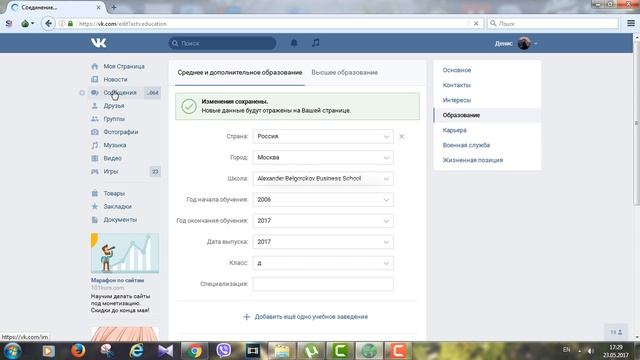Open Internet Explorer from the taskbar
The width and height of the screenshot is (640, 360).
(136, 351)
